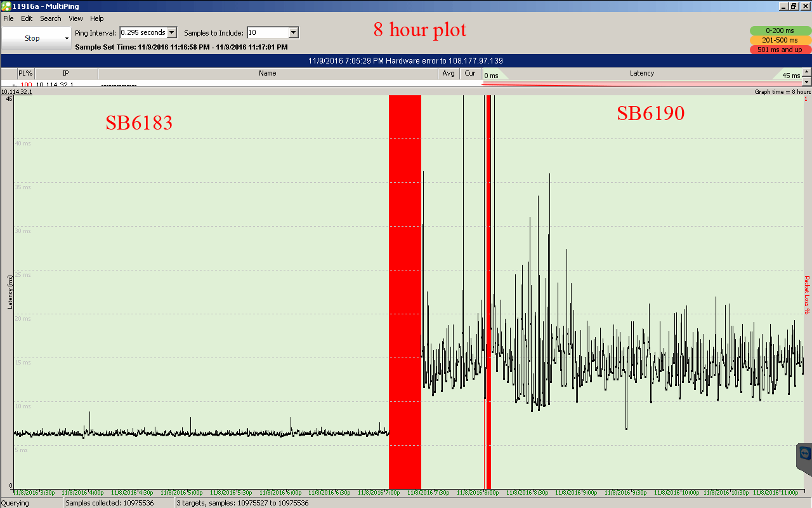The image size is (812, 508).
Task: Open the Ping Interval dropdown arrow
Action: pyautogui.click(x=172, y=32)
